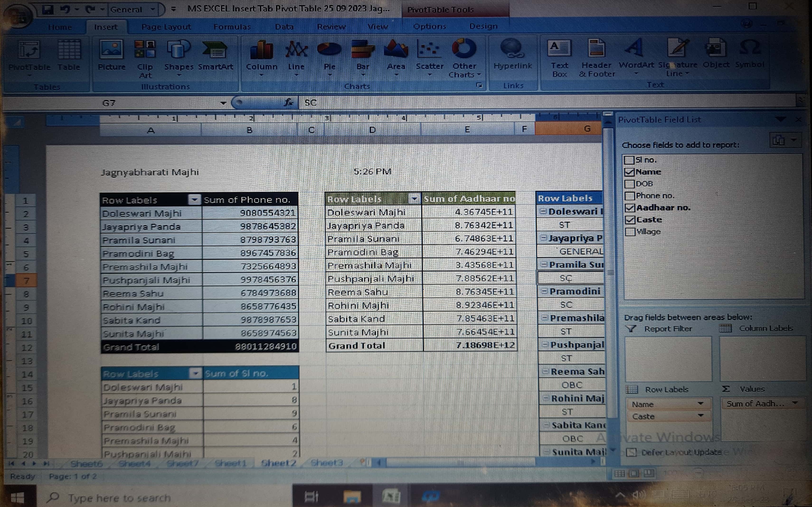Open Row Labels filter dropdown in Phone table

(194, 200)
